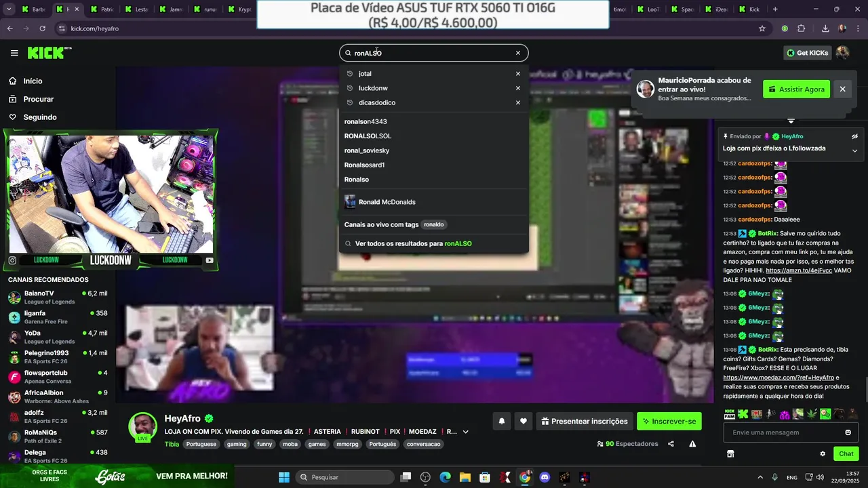Viewport: 868px width, 488px height.
Task: Open the hamburger sidebar menu
Action: [x=14, y=53]
